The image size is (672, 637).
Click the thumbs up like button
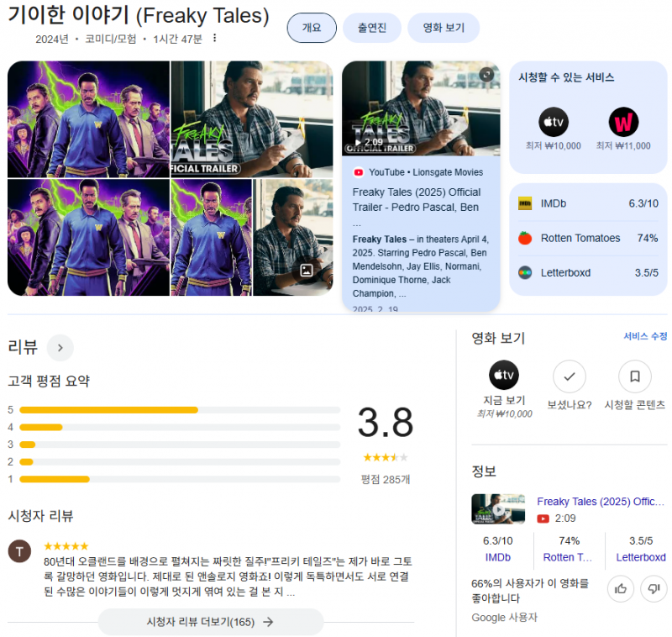click(621, 589)
